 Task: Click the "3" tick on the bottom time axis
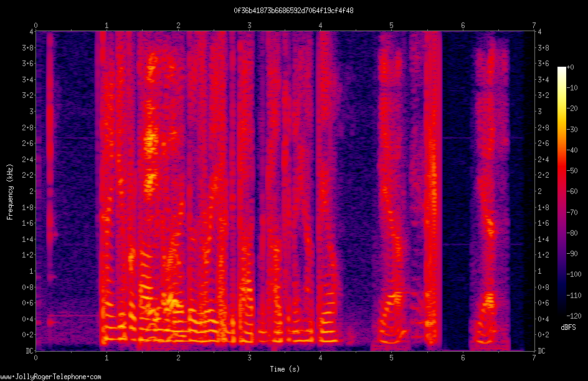249,358
